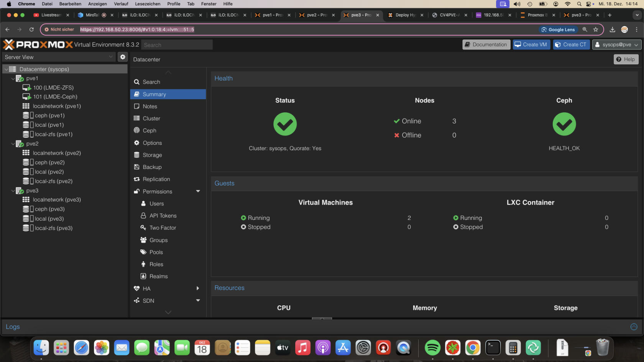Click Create CT button

(x=571, y=44)
